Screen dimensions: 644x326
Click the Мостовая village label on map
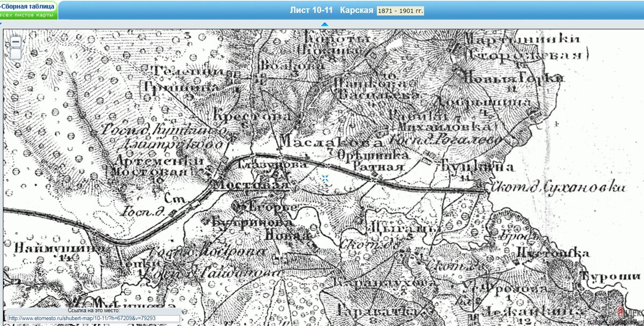pyautogui.click(x=252, y=185)
